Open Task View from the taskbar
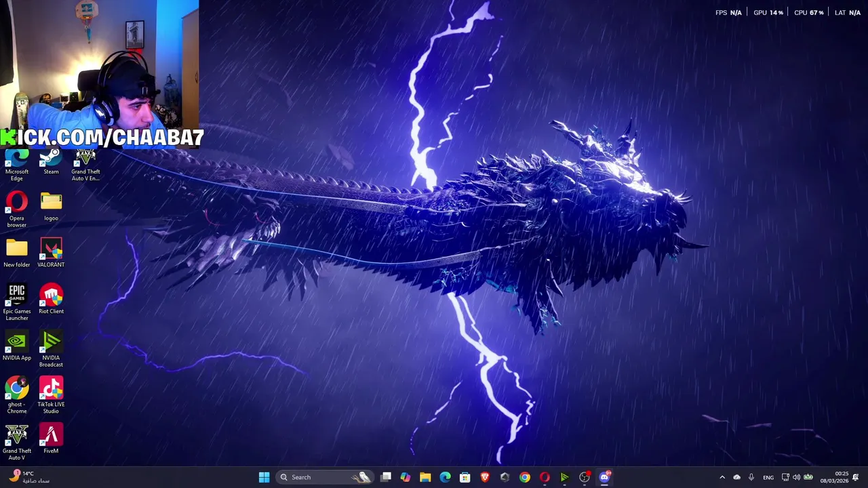The image size is (868, 488). coord(386,477)
